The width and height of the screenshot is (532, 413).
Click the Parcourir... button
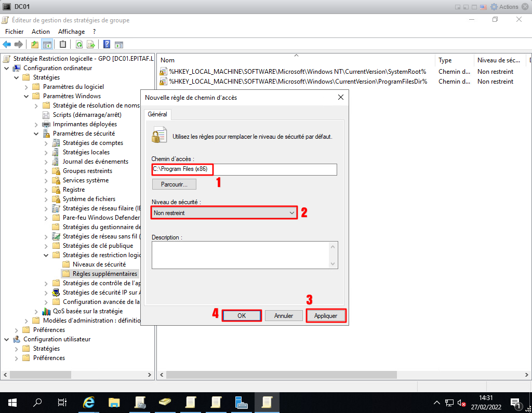(x=174, y=184)
